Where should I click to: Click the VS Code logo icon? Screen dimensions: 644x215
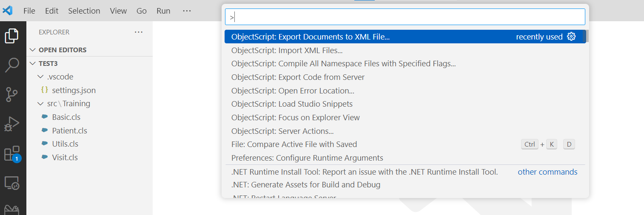(8, 11)
